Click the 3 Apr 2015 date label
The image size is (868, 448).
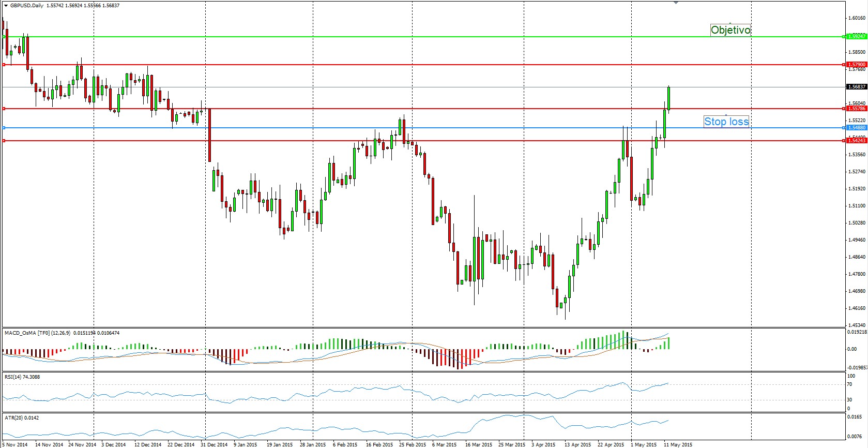point(543,444)
